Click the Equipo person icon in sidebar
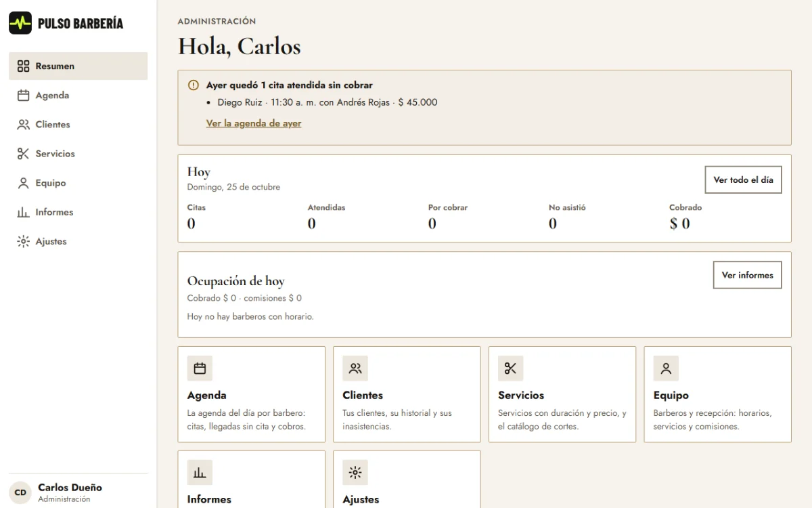812x508 pixels. pos(24,183)
